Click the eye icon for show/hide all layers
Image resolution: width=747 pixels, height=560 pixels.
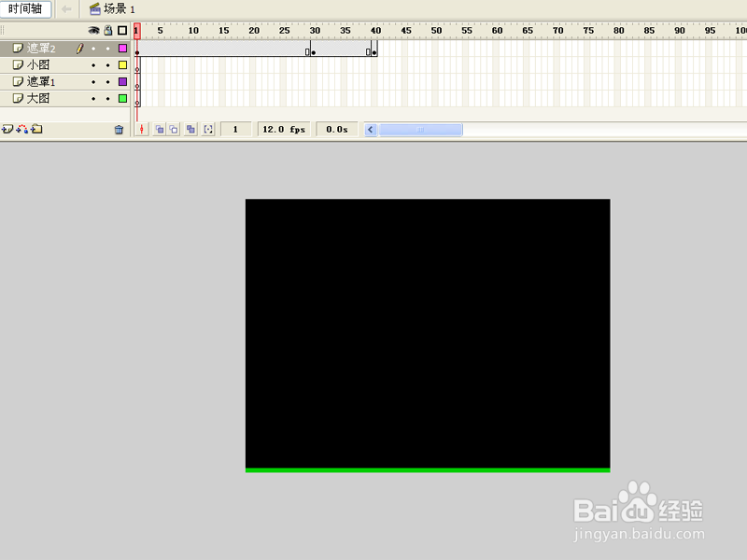click(x=93, y=31)
